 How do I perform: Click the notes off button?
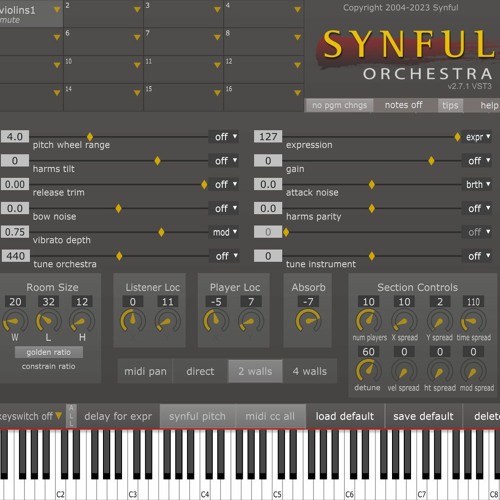404,105
